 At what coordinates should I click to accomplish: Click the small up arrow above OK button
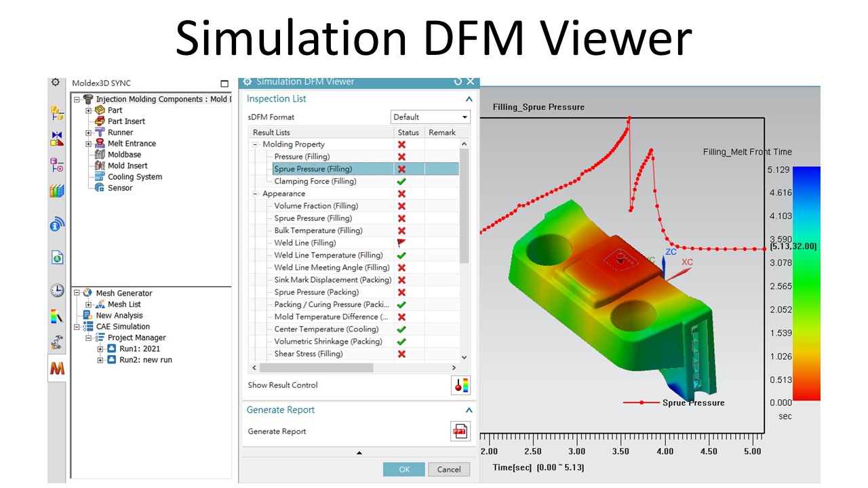click(359, 453)
